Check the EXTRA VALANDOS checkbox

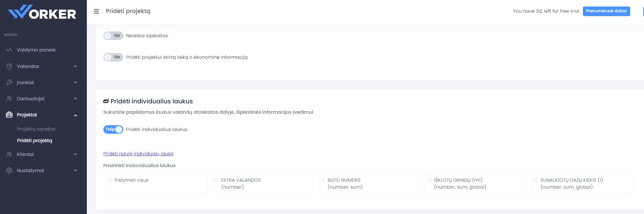tap(217, 180)
